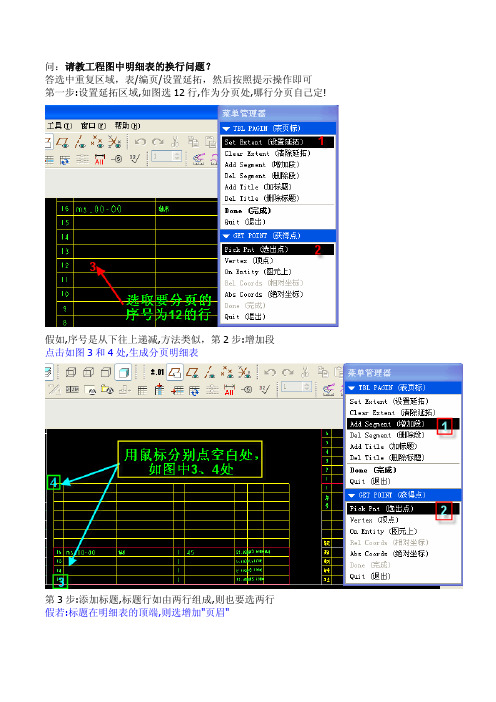Click the sheet number spinner in the second figure
This screenshot has height=702, width=496.
point(295,387)
